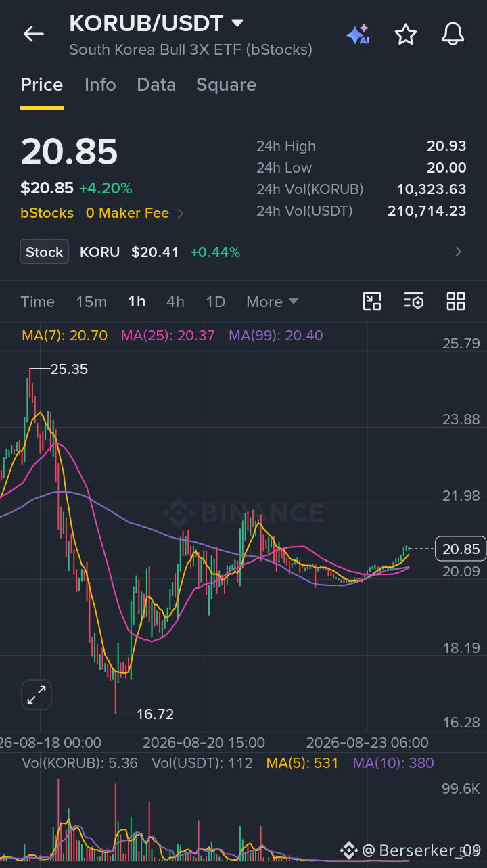Tap the 24h Low value 20.00

446,168
